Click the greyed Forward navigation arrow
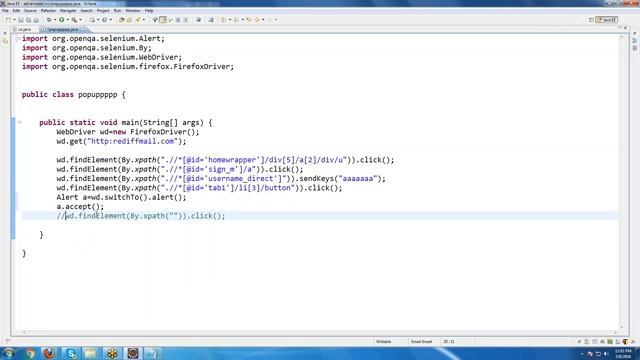Screen dimensions: 640x360 [270, 20]
